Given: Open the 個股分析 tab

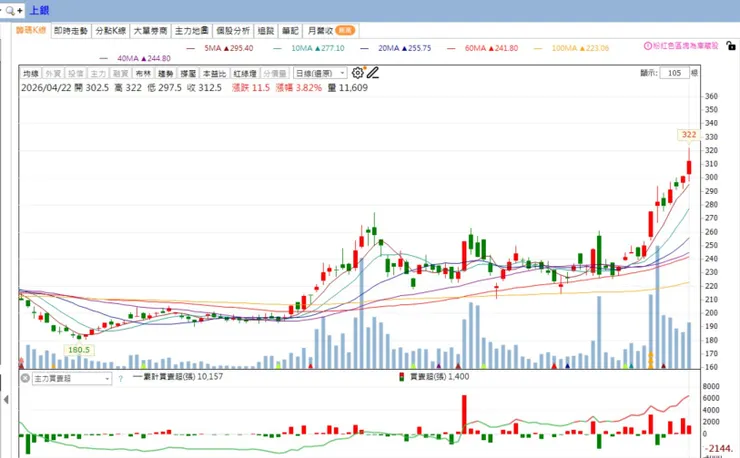Looking at the screenshot, I should click(233, 31).
